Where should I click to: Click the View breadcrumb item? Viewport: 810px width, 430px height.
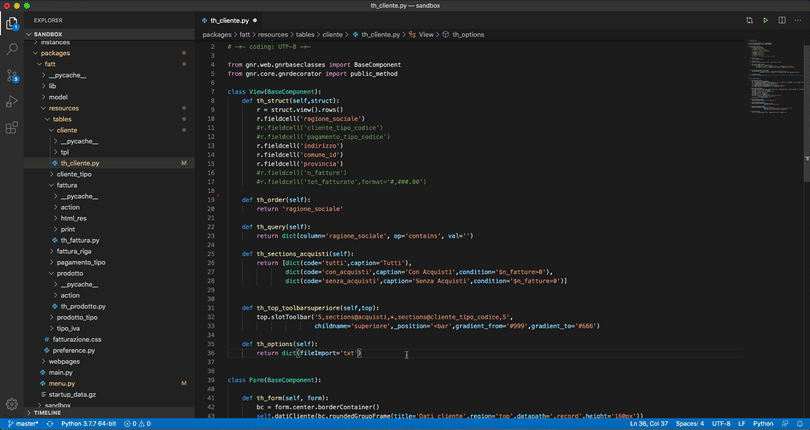click(x=426, y=34)
